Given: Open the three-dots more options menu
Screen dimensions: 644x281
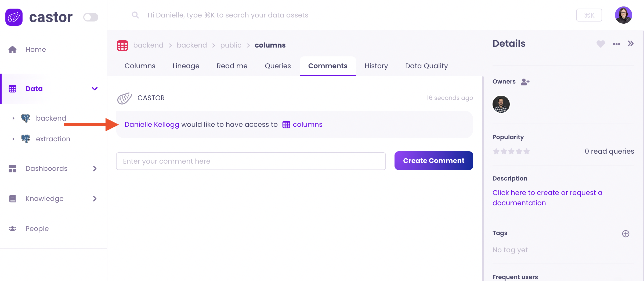Looking at the screenshot, I should point(616,44).
